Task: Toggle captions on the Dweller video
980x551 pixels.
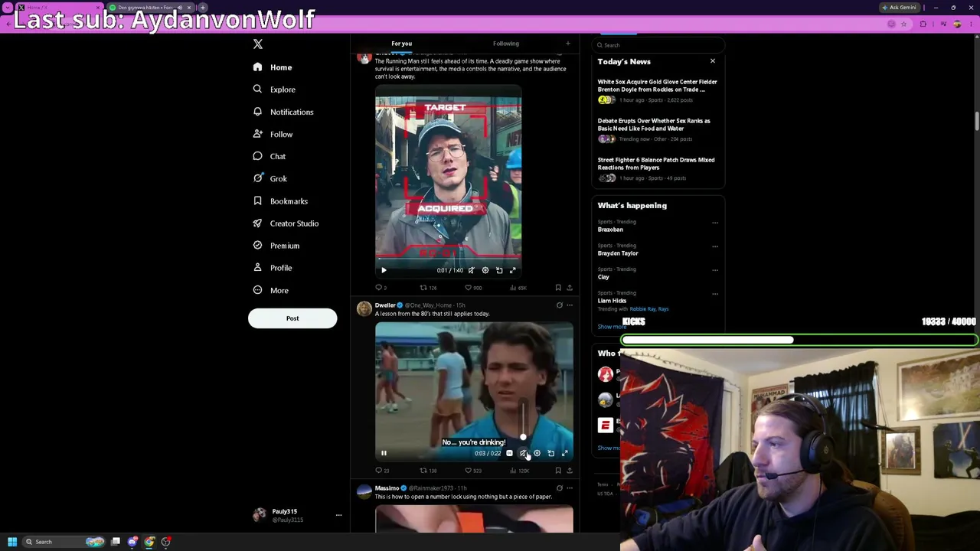Action: pos(509,453)
